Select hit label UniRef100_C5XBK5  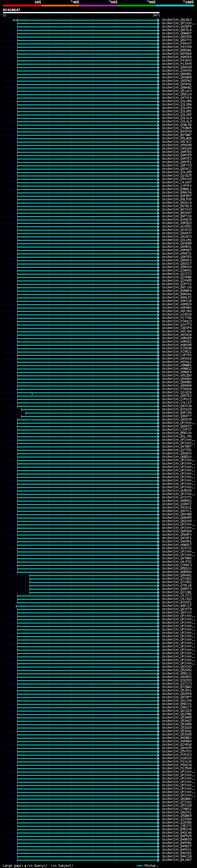tap(177, 128)
